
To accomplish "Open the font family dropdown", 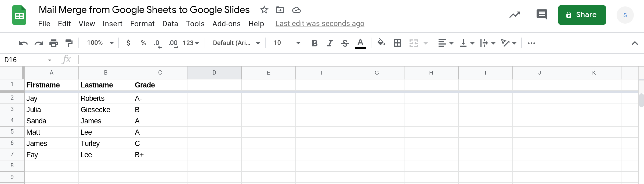I will 236,43.
